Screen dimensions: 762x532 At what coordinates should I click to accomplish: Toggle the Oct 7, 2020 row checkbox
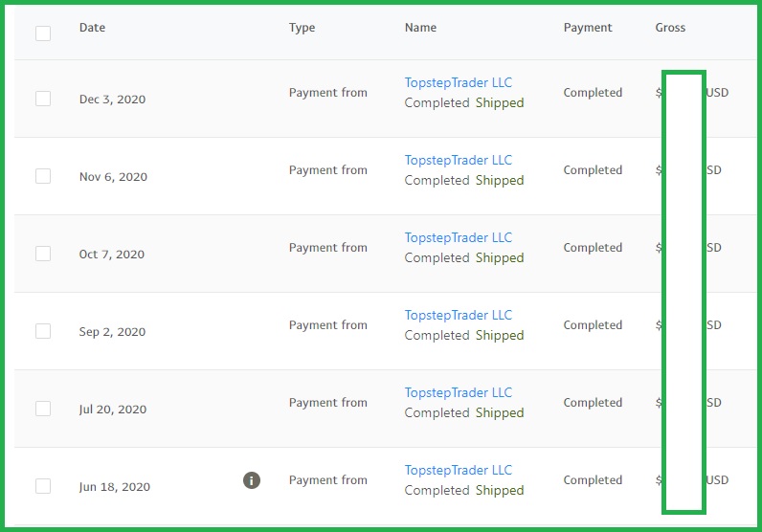[x=43, y=254]
